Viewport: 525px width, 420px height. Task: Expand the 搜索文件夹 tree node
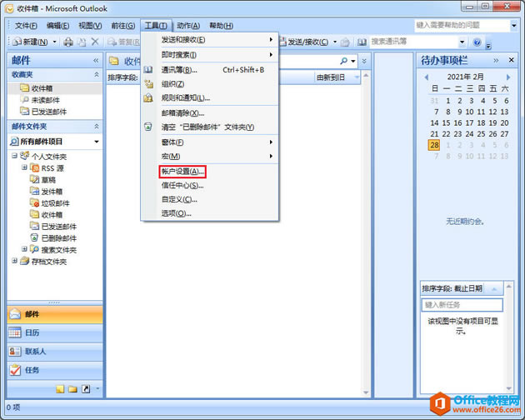pyautogui.click(x=24, y=249)
